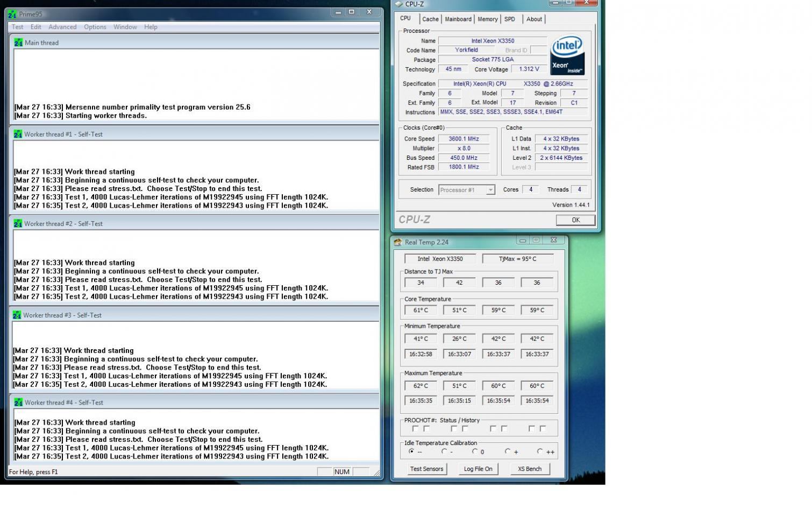Switch to the About tab in CPU-Z
Image resolution: width=812 pixels, height=508 pixels.
(x=534, y=19)
